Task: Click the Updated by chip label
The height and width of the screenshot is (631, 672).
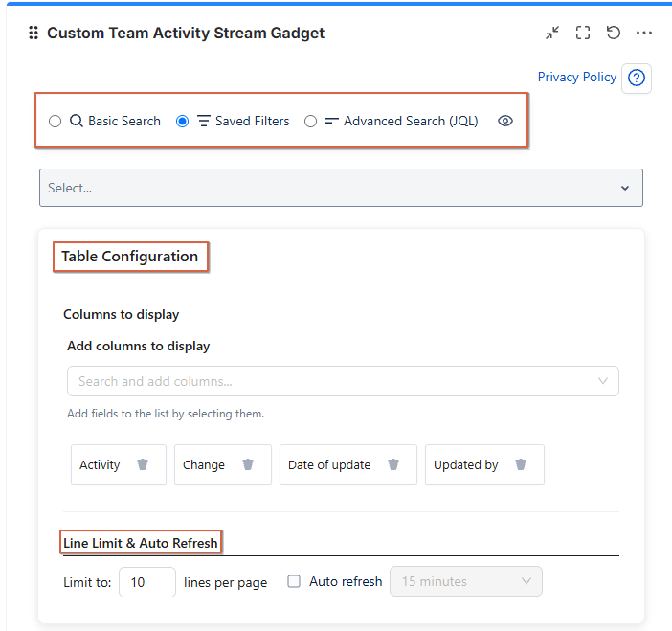Action: [x=466, y=464]
